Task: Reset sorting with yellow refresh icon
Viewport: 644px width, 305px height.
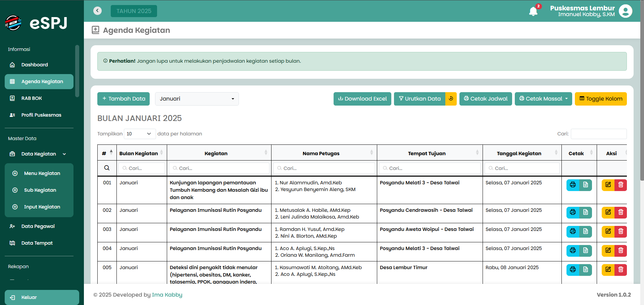Action: [451, 99]
